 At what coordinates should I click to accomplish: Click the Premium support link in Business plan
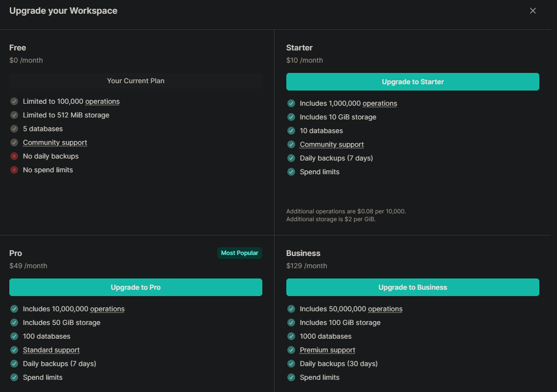tap(327, 350)
